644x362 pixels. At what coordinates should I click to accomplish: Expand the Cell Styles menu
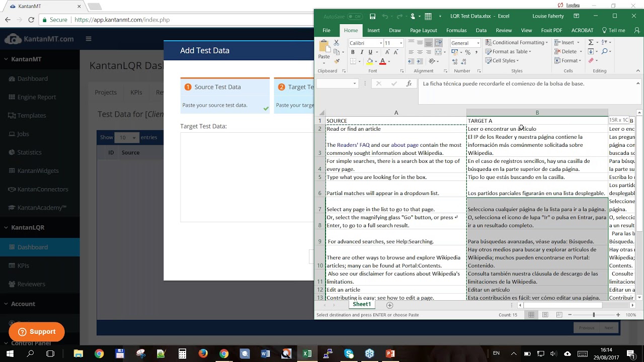click(502, 61)
